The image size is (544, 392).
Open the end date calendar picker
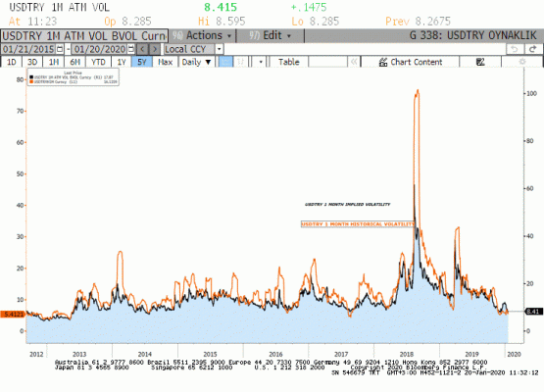coord(130,49)
